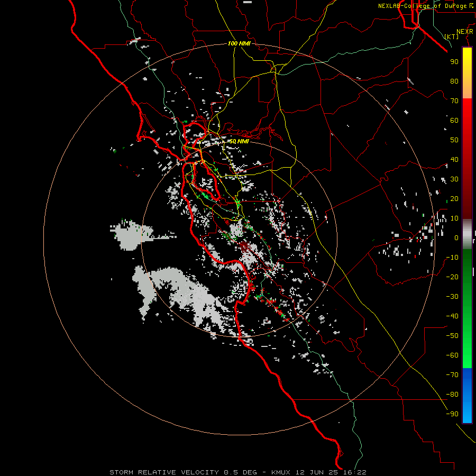Click the "100 NMI" range ring label
Screen dimensions: 476x476
(239, 43)
